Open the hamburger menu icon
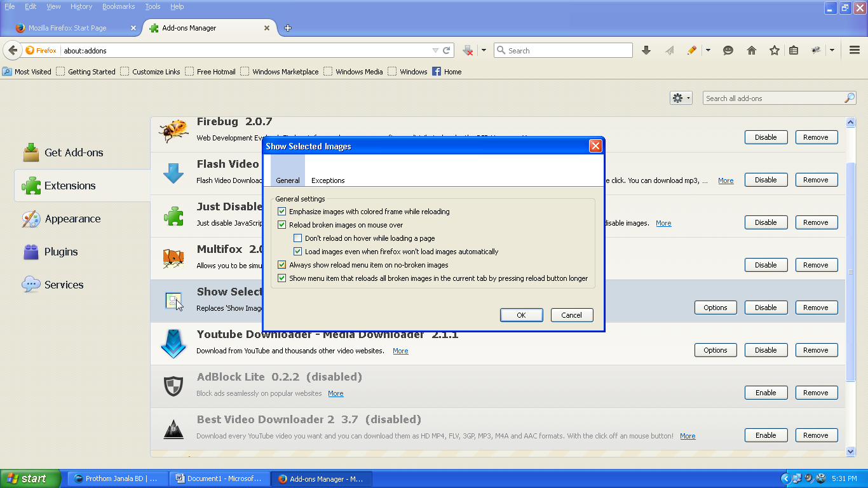This screenshot has height=488, width=868. [855, 50]
